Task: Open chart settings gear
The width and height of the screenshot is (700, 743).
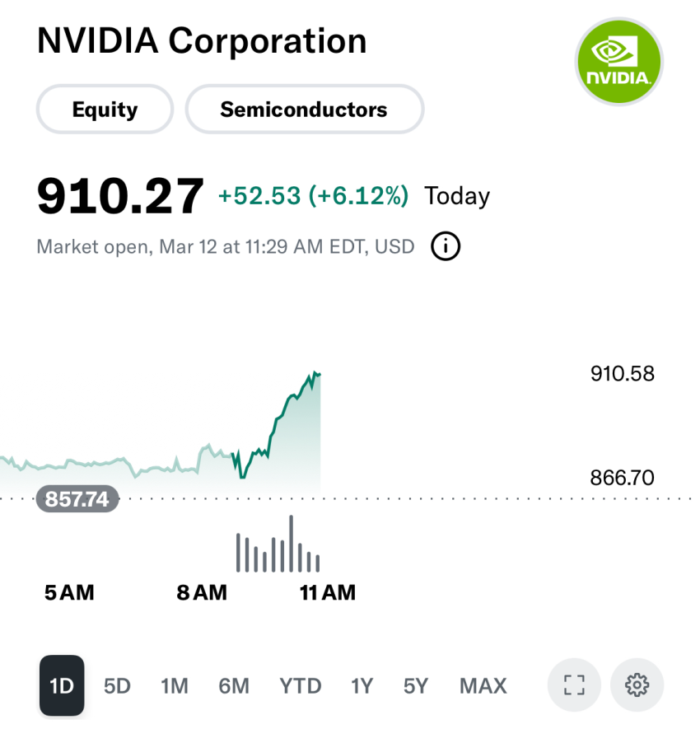Action: pyautogui.click(x=637, y=685)
